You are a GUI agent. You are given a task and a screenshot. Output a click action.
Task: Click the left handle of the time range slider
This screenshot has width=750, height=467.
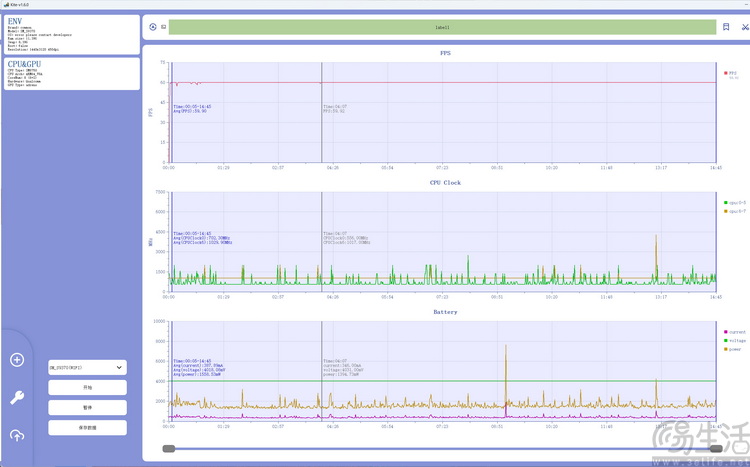169,449
